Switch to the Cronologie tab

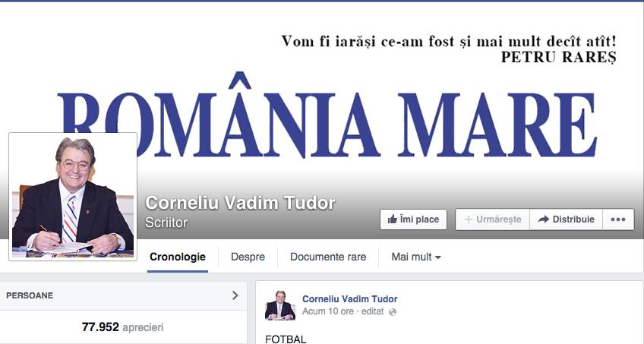pos(178,257)
